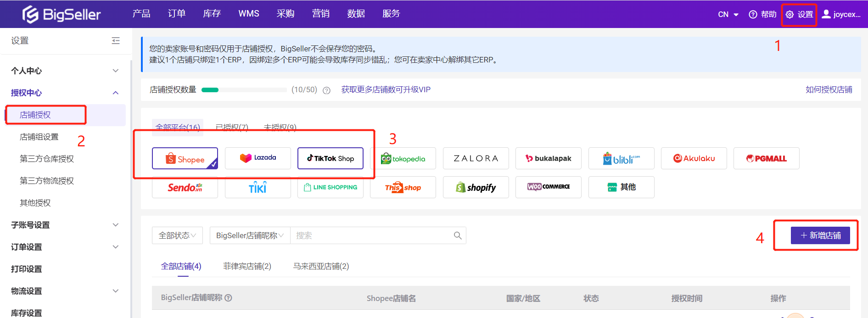This screenshot has height=318, width=868.
Task: Open the 产品 top menu
Action: pyautogui.click(x=141, y=14)
